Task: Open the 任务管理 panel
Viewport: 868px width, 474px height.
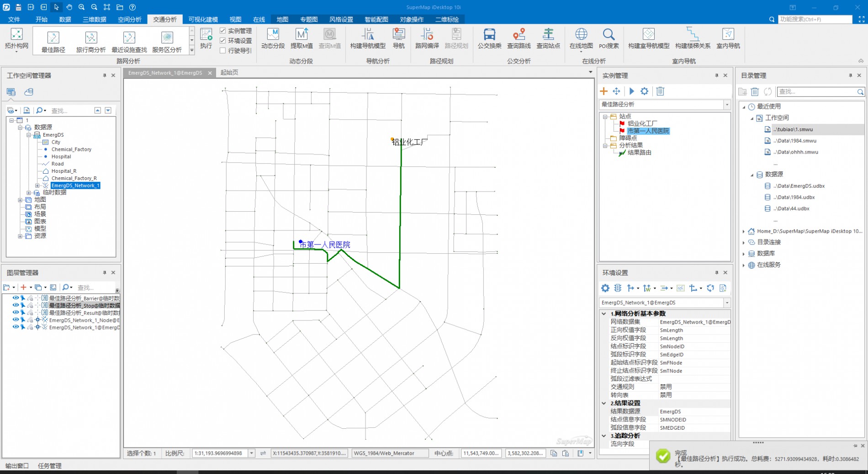Action: click(x=50, y=466)
